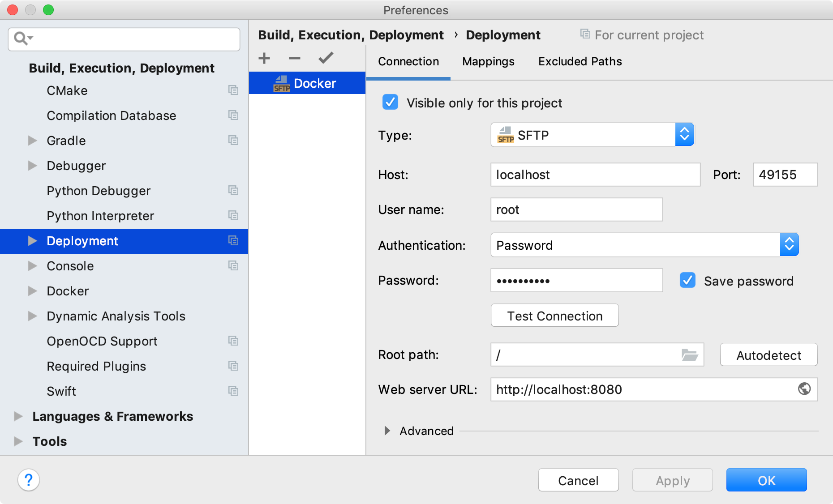The height and width of the screenshot is (504, 833).
Task: Click the project-level icon next to CMake
Action: pyautogui.click(x=233, y=90)
